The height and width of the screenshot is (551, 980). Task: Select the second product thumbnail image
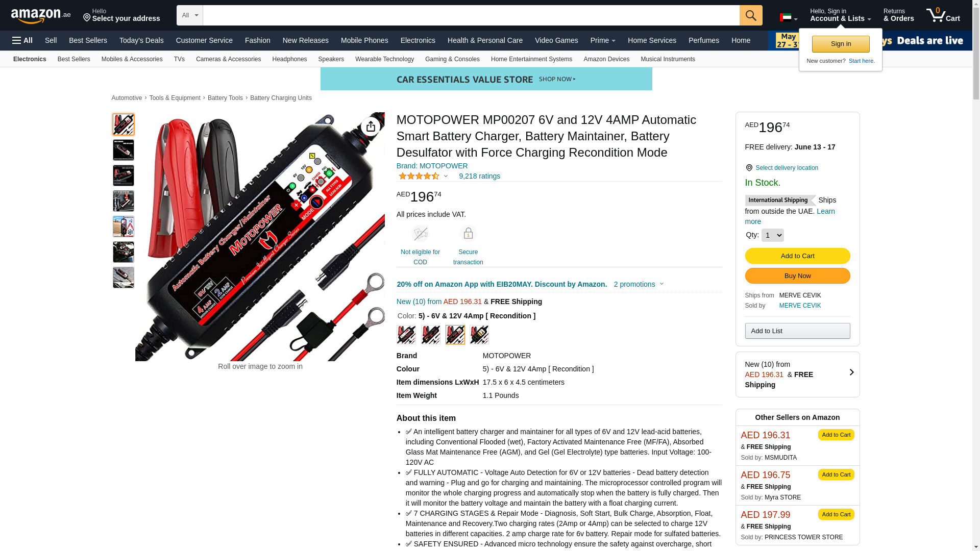124,150
